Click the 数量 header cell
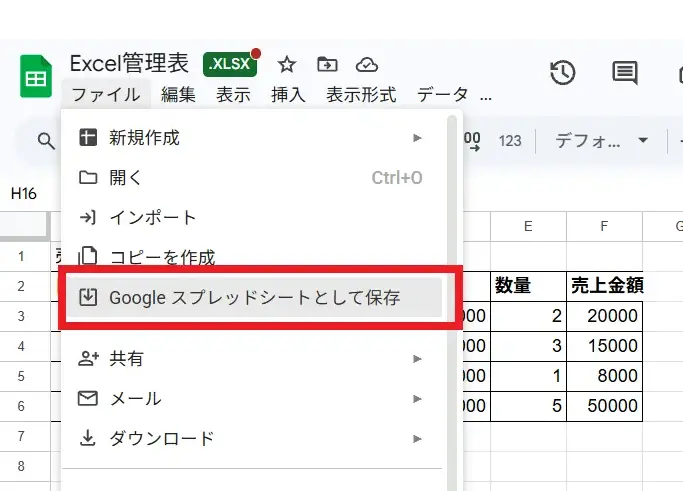The image size is (683, 491). pos(528,286)
